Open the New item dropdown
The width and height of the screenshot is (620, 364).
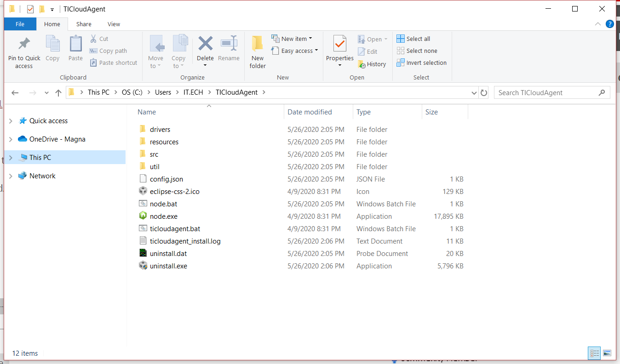tap(292, 39)
